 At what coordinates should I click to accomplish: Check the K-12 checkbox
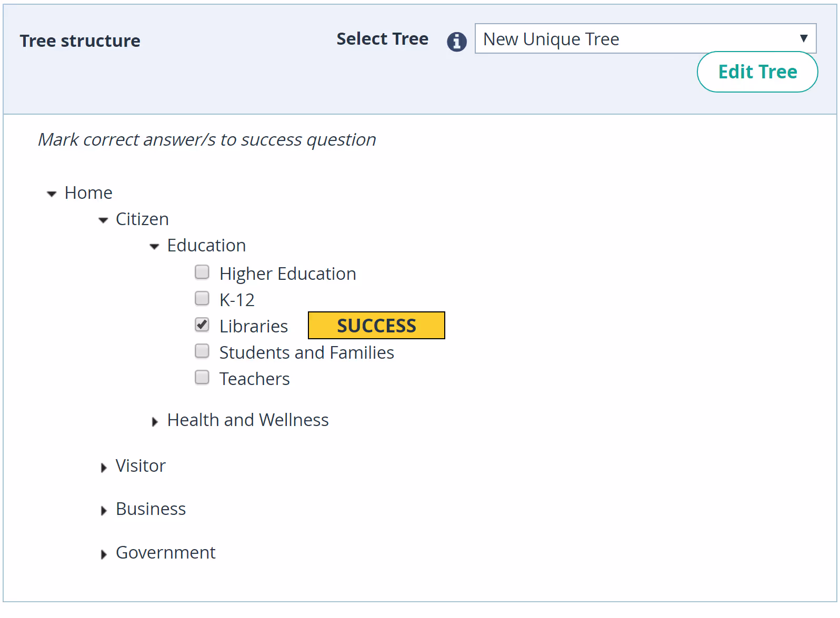click(x=202, y=298)
